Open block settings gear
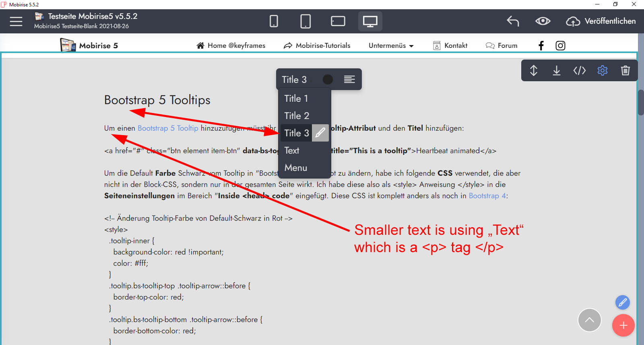This screenshot has width=644, height=345. pyautogui.click(x=603, y=70)
